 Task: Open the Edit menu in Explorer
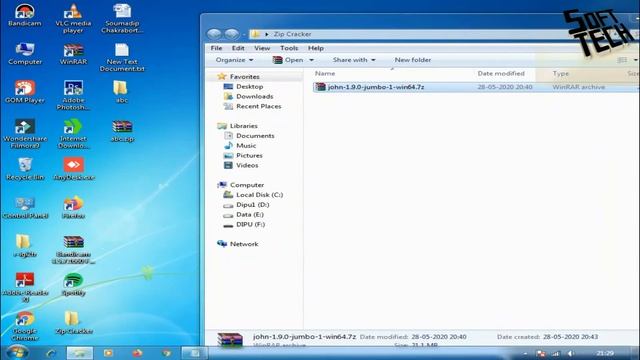[238, 48]
